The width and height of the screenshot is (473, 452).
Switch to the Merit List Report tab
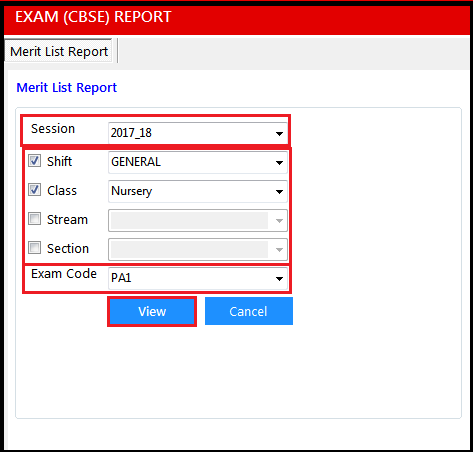[x=58, y=51]
